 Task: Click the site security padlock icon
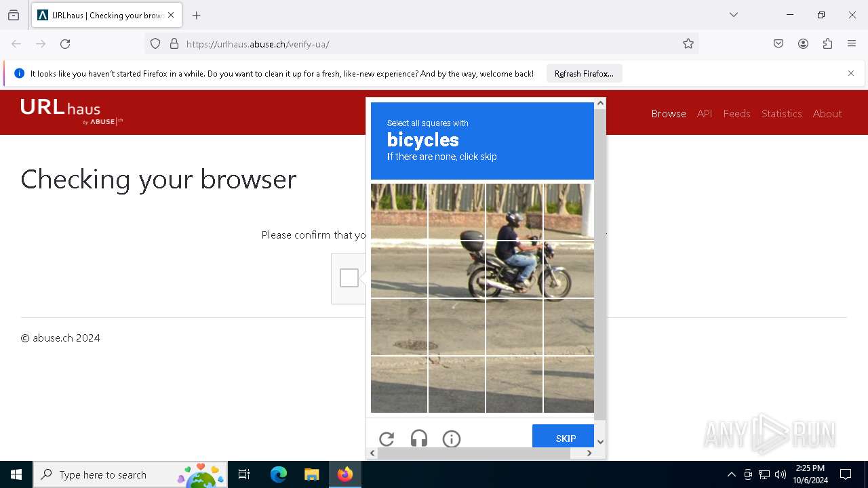pos(174,44)
